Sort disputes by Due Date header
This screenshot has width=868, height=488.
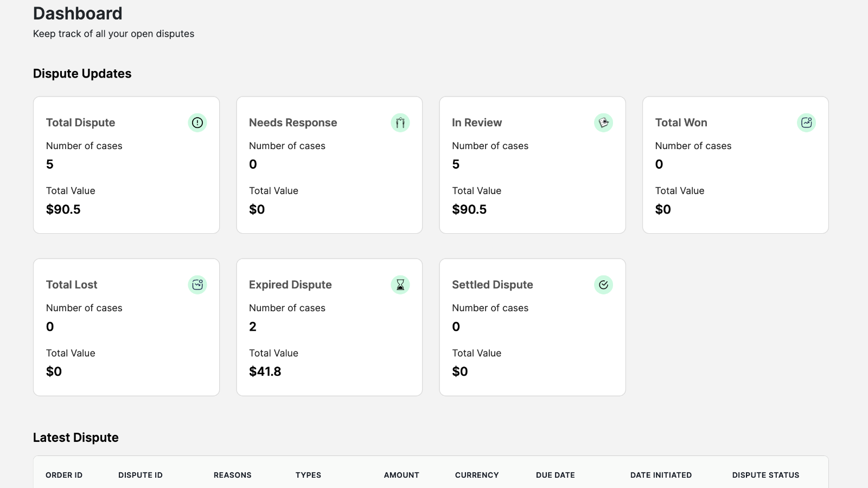click(x=555, y=475)
